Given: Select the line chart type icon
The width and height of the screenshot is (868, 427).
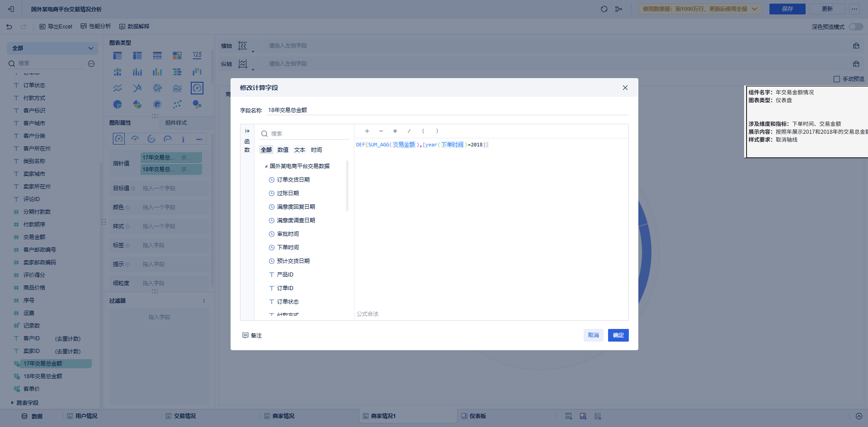Looking at the screenshot, I should click(118, 88).
